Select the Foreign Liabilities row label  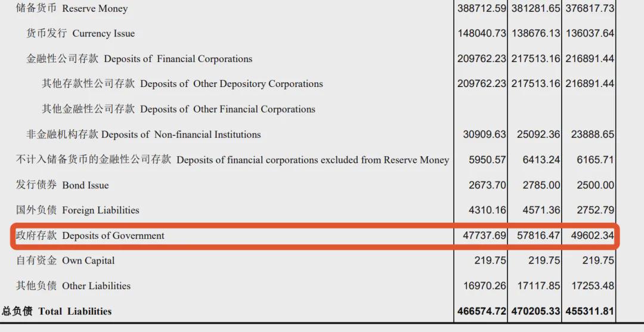pos(78,210)
